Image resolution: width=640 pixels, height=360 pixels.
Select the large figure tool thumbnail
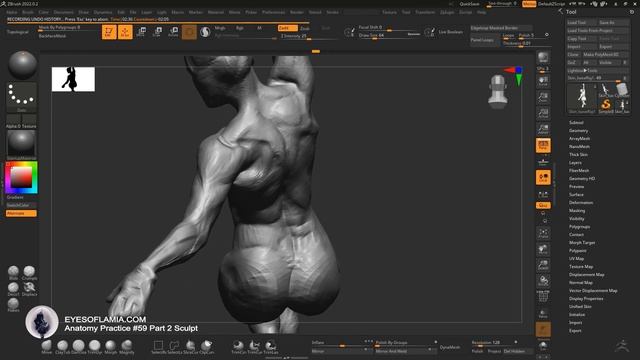pos(582,98)
